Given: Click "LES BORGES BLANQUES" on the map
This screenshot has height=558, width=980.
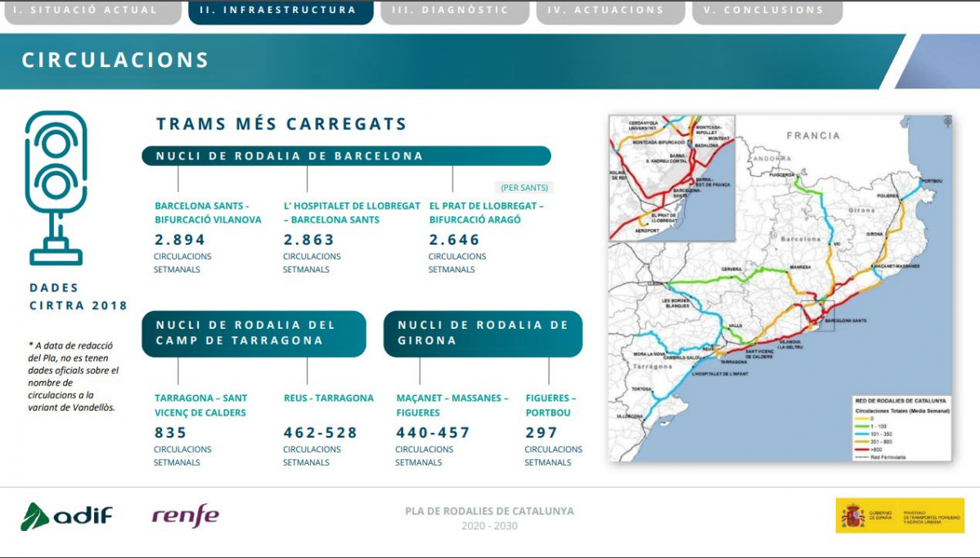Looking at the screenshot, I should coord(676,303).
